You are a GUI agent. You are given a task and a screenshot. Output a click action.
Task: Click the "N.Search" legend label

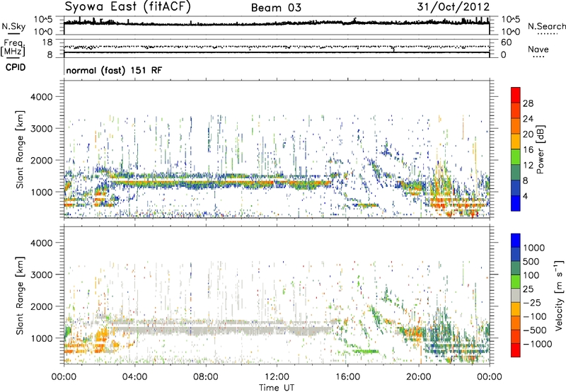(x=546, y=26)
